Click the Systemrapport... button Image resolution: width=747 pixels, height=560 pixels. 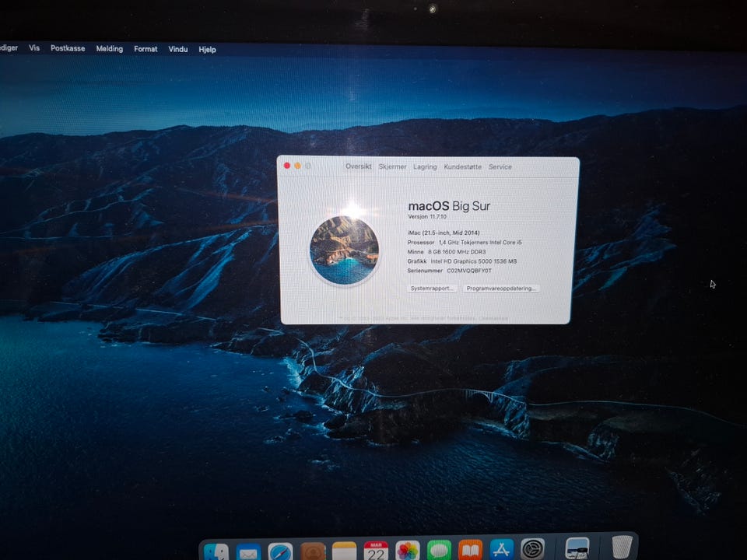coord(432,288)
